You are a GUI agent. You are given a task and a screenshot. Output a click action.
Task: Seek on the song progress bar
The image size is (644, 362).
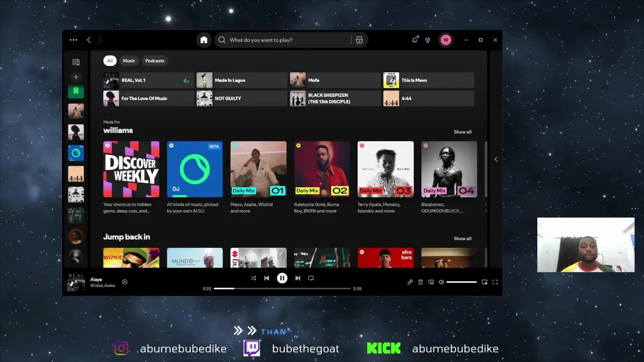tap(282, 289)
